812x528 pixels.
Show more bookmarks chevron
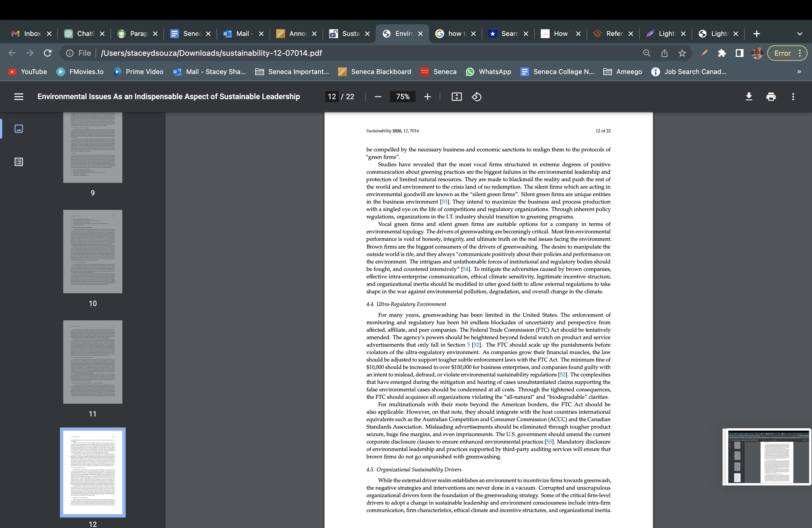[x=799, y=72]
